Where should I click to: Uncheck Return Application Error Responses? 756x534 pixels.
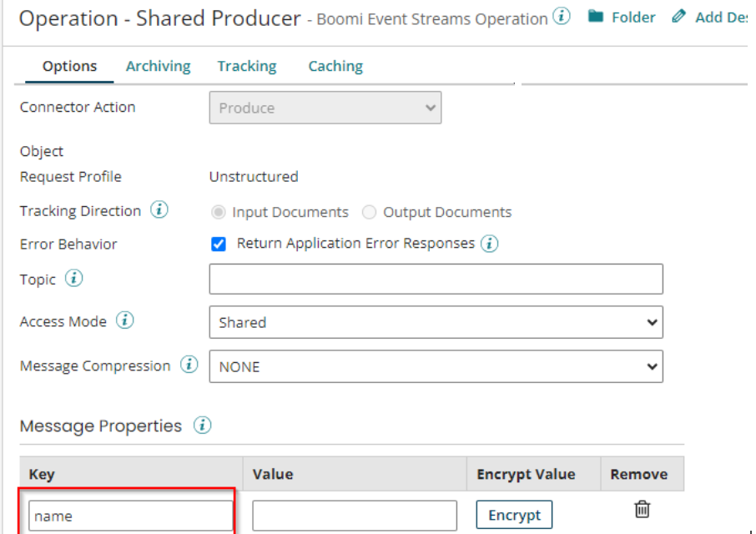click(219, 244)
